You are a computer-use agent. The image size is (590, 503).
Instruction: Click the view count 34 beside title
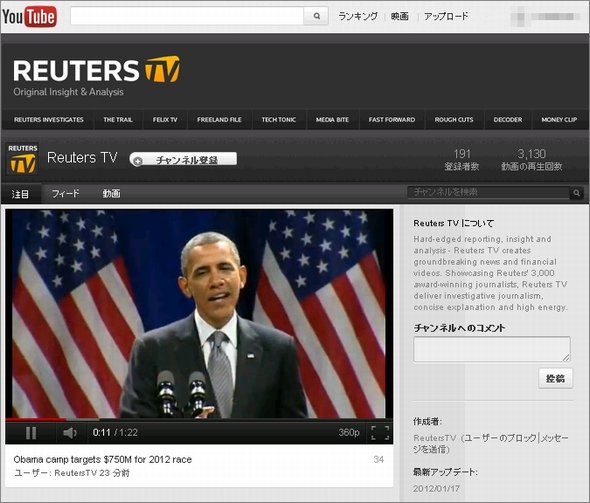pos(379,459)
